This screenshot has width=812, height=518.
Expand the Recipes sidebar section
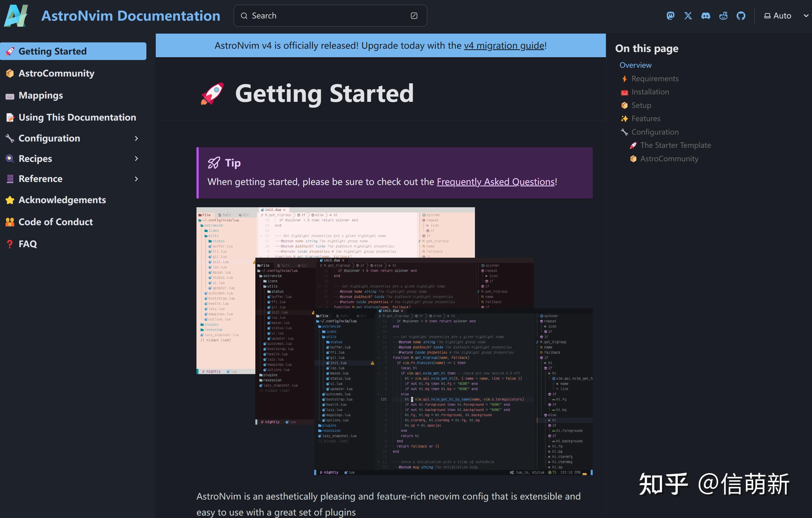pos(136,159)
